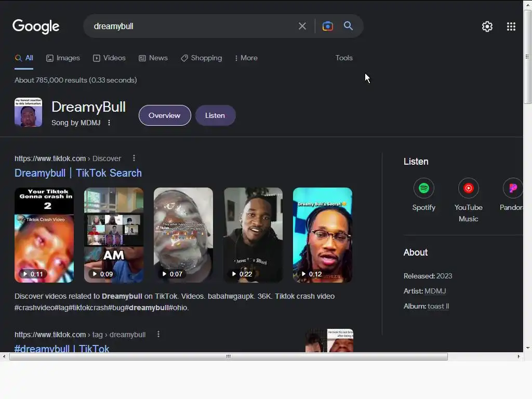The height and width of the screenshot is (399, 532).
Task: Open the Settings gear icon
Action: click(x=487, y=26)
